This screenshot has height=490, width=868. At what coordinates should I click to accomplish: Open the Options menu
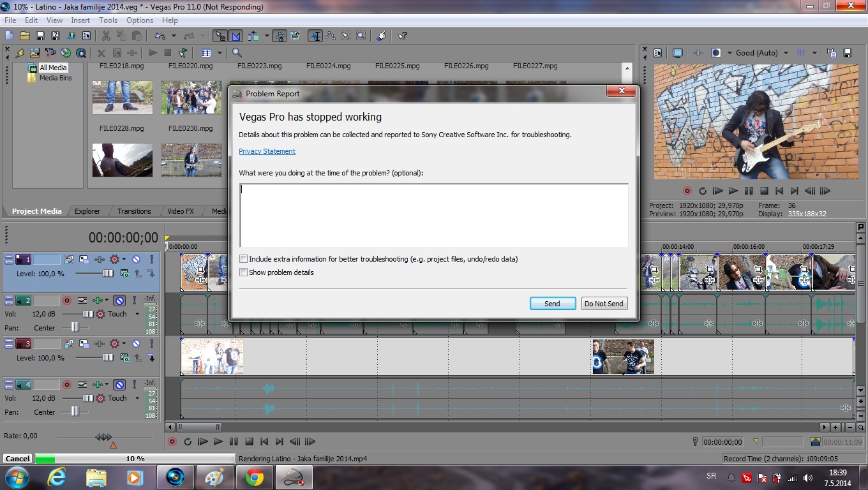click(140, 20)
